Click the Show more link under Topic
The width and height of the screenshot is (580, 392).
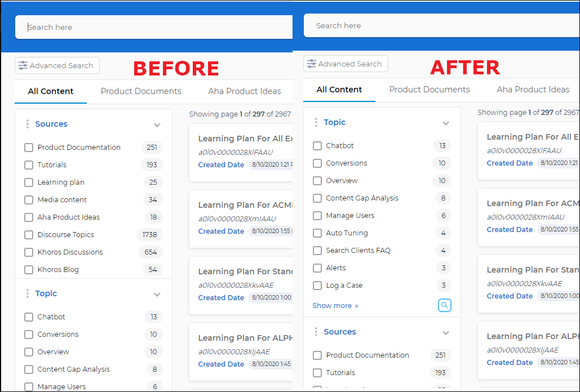click(x=335, y=306)
